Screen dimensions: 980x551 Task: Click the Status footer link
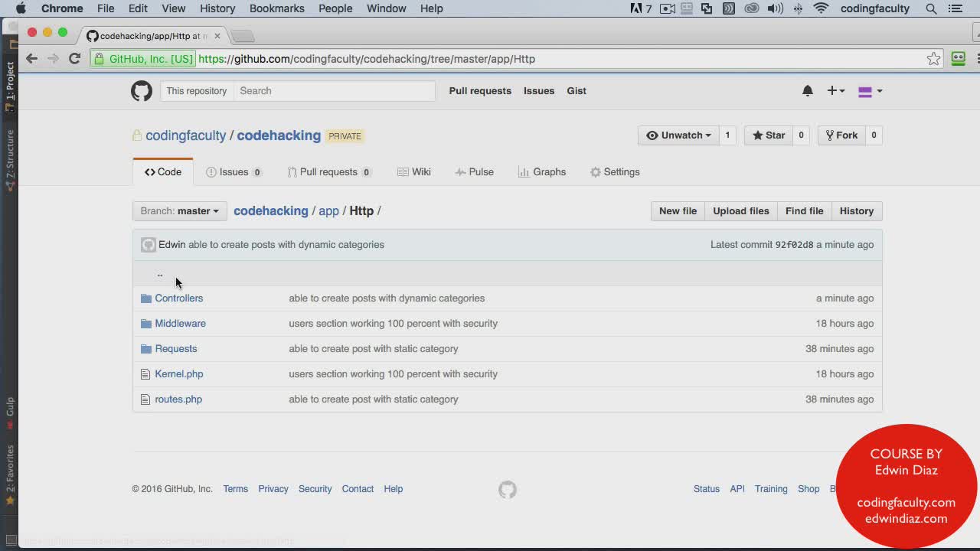pos(707,489)
